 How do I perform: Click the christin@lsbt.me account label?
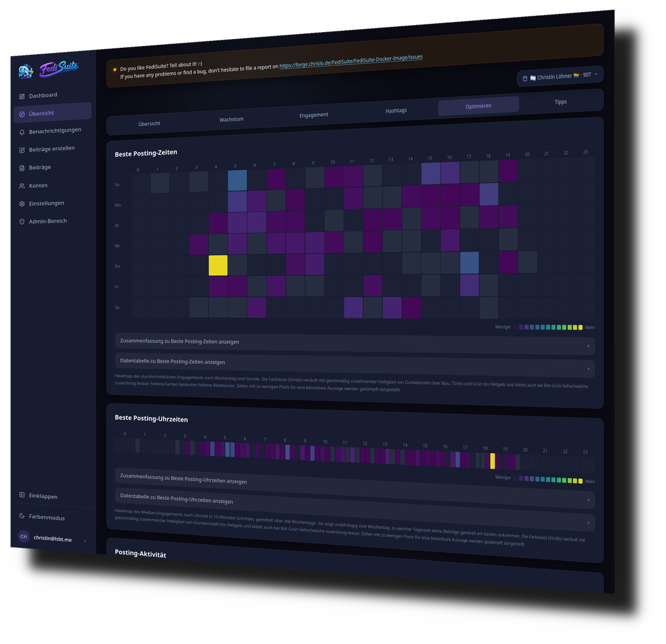[52, 538]
